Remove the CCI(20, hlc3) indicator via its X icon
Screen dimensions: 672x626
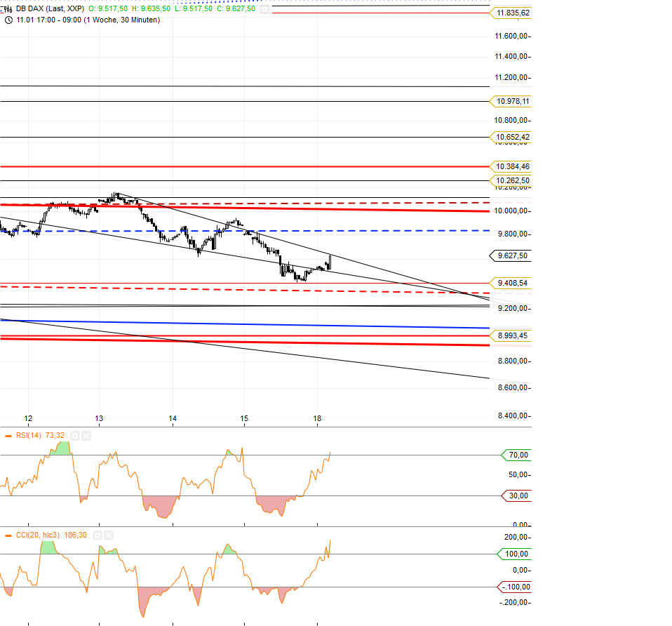109,535
